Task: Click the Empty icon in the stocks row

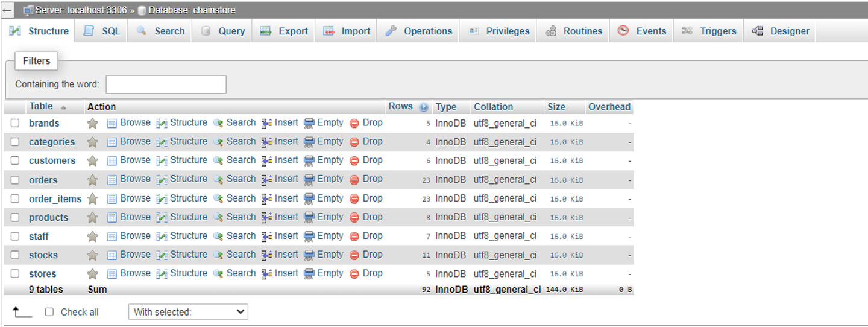Action: click(309, 255)
